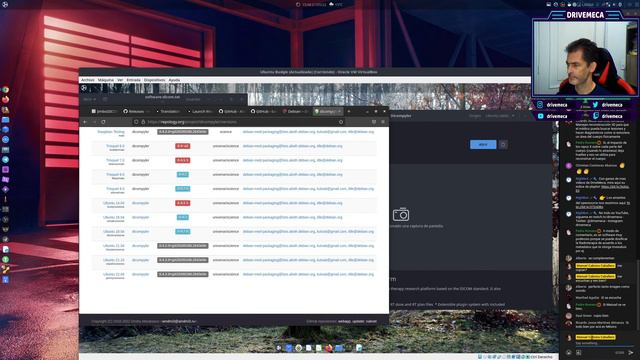Open the ruleset link in the page footer
The height and width of the screenshot is (360, 640).
[x=371, y=321]
